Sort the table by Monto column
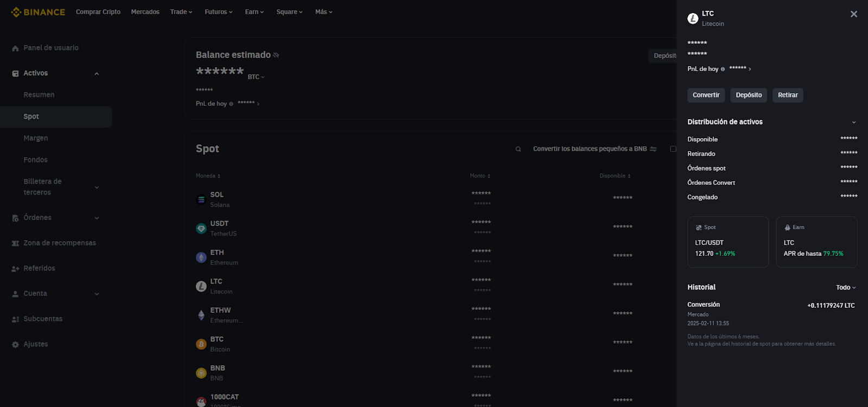The width and height of the screenshot is (868, 407). [480, 176]
